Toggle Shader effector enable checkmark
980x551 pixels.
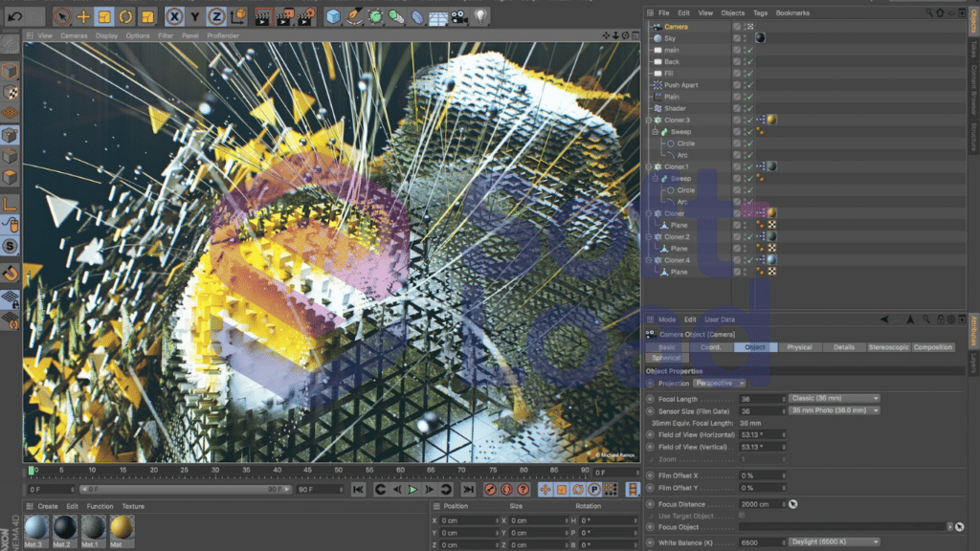tap(750, 109)
